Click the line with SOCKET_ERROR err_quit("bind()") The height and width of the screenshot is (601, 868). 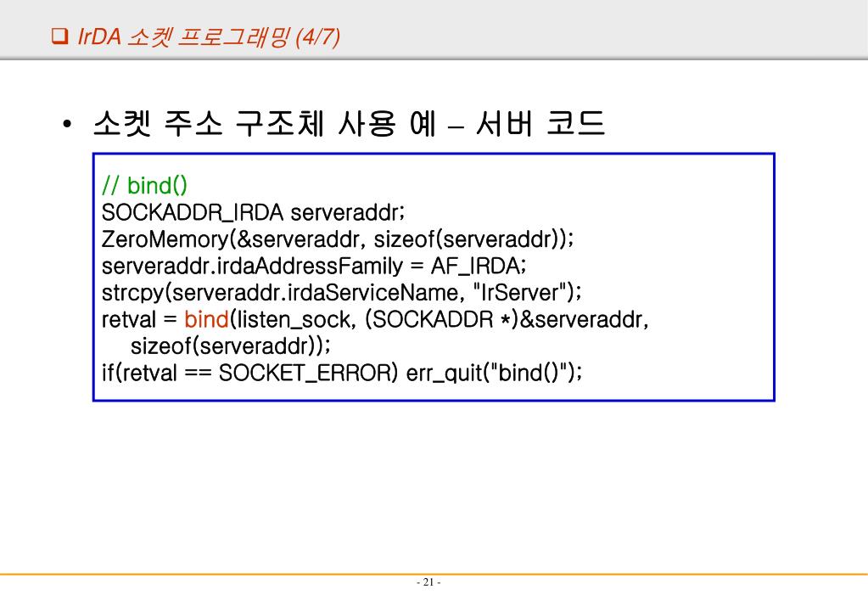click(342, 373)
